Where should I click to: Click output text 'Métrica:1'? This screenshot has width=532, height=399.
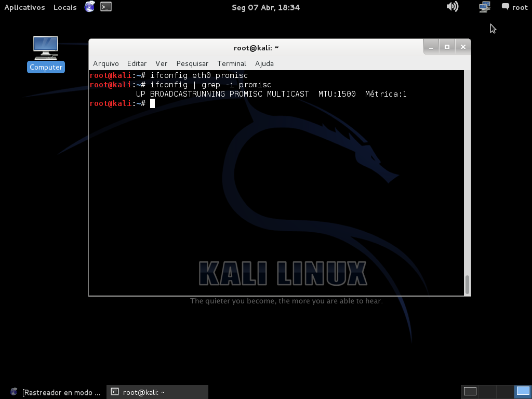point(386,94)
